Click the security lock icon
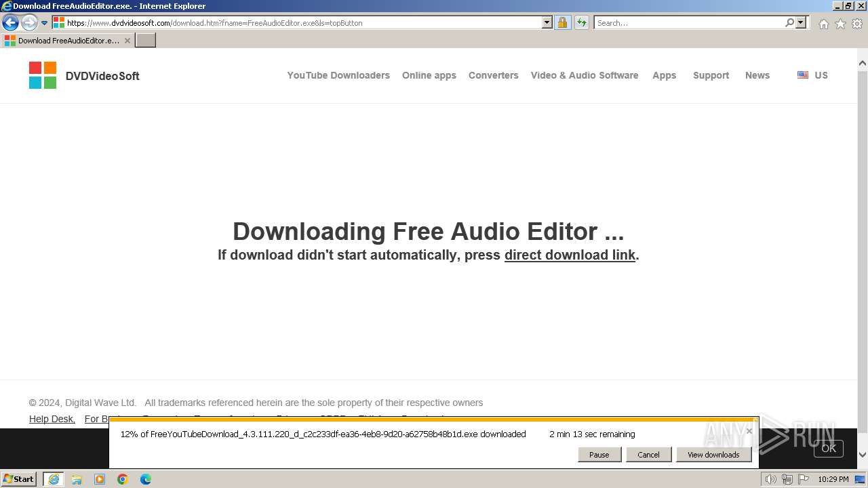Screen dimensions: 868x488 [x=562, y=22]
